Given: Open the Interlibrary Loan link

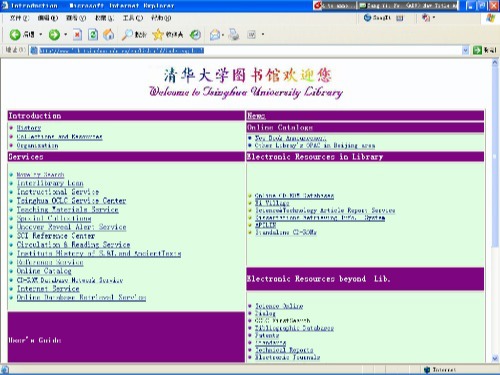Looking at the screenshot, I should (50, 183).
